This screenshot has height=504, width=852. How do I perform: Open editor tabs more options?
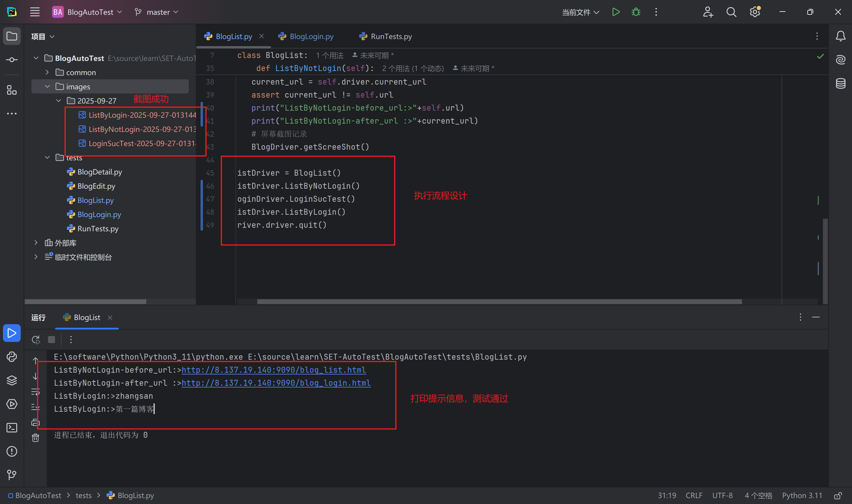(817, 36)
